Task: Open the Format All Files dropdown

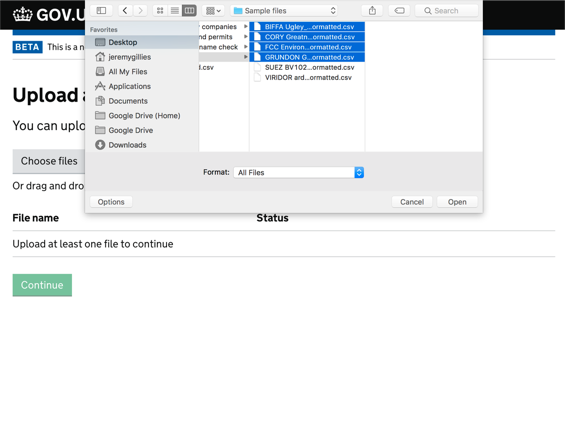Action: pos(299,172)
